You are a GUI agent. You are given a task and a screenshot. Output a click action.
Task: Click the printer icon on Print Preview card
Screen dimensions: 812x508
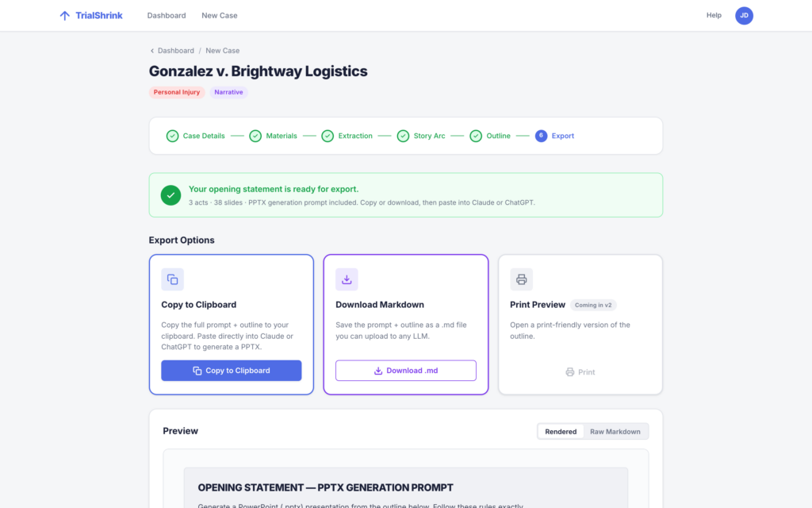[x=521, y=279]
